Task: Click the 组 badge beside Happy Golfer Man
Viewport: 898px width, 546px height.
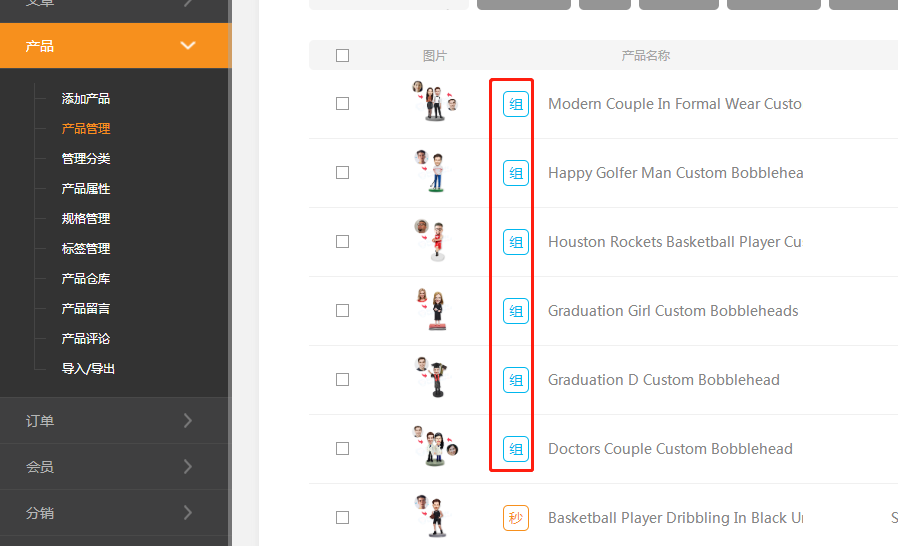Action: pyautogui.click(x=515, y=173)
